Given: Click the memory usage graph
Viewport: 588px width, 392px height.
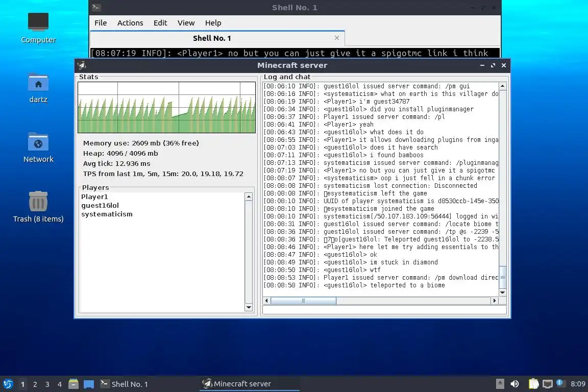Looking at the screenshot, I should click(x=166, y=107).
